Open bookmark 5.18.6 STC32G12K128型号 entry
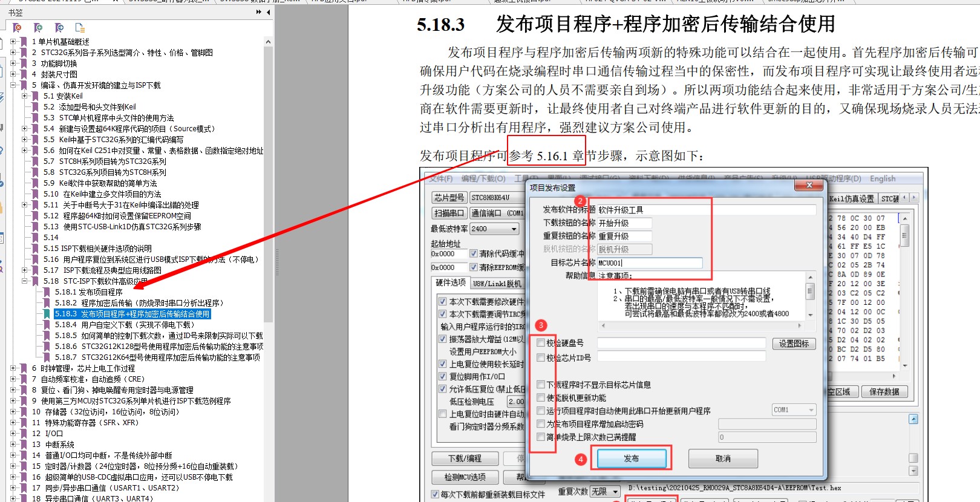The height and width of the screenshot is (502, 980). coord(159,347)
